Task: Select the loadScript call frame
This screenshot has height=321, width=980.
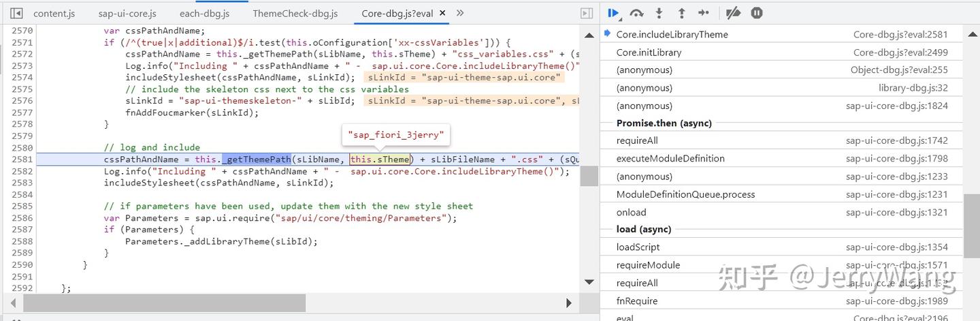Action: 781,247
